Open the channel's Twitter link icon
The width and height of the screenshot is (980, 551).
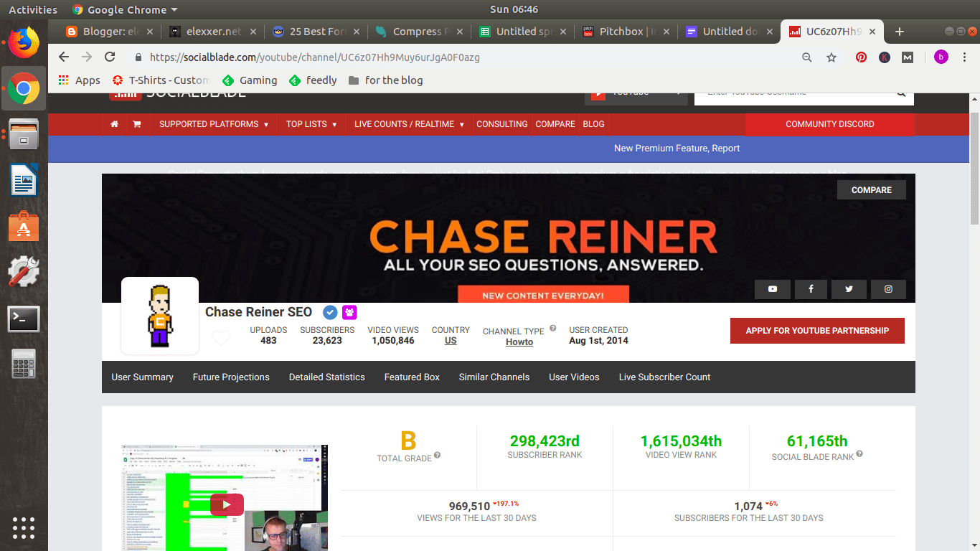849,289
